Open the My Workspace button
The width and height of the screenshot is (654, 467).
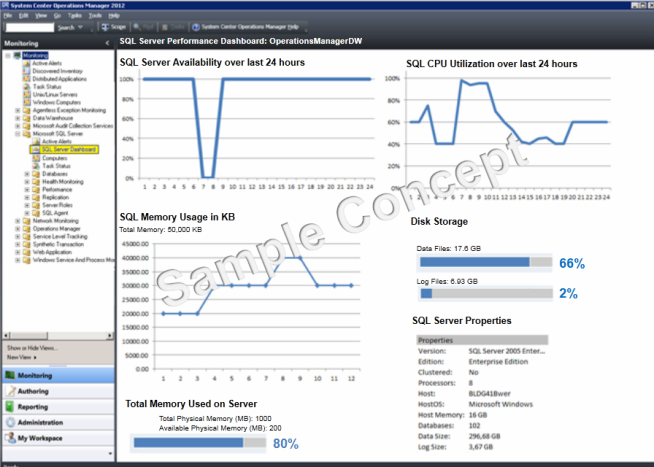pyautogui.click(x=58, y=438)
